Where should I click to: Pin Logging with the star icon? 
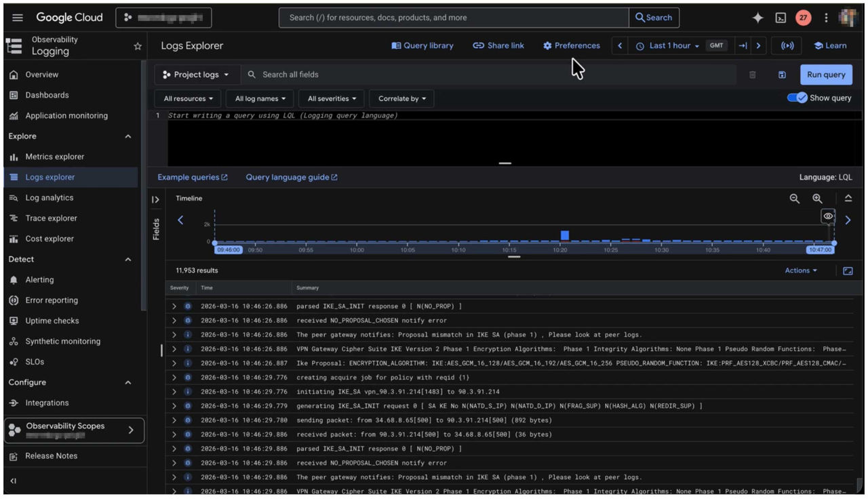point(138,46)
